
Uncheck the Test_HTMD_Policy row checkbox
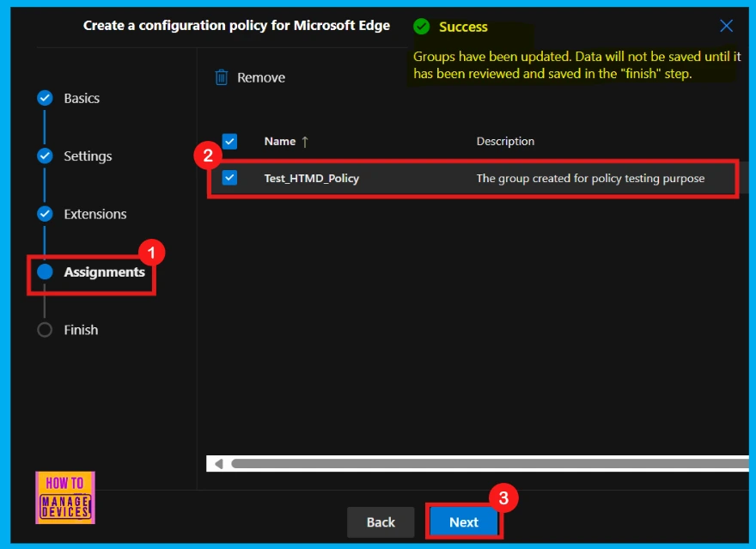coord(229,178)
